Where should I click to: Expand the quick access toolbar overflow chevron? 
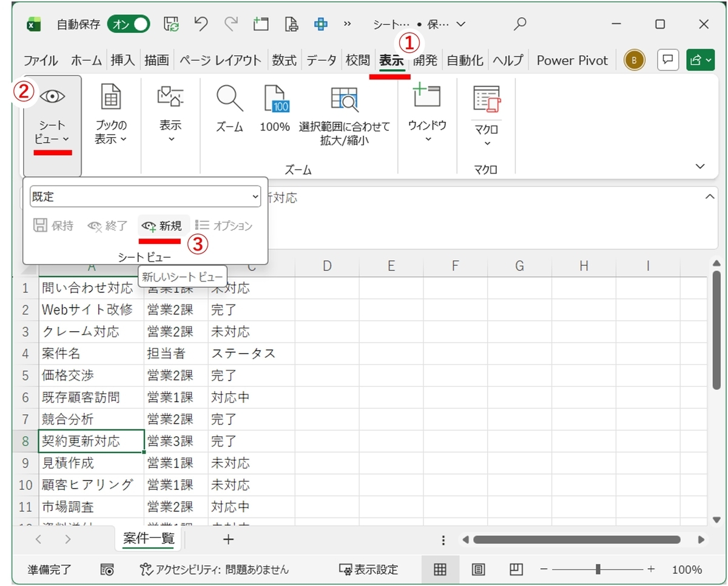[x=348, y=24]
